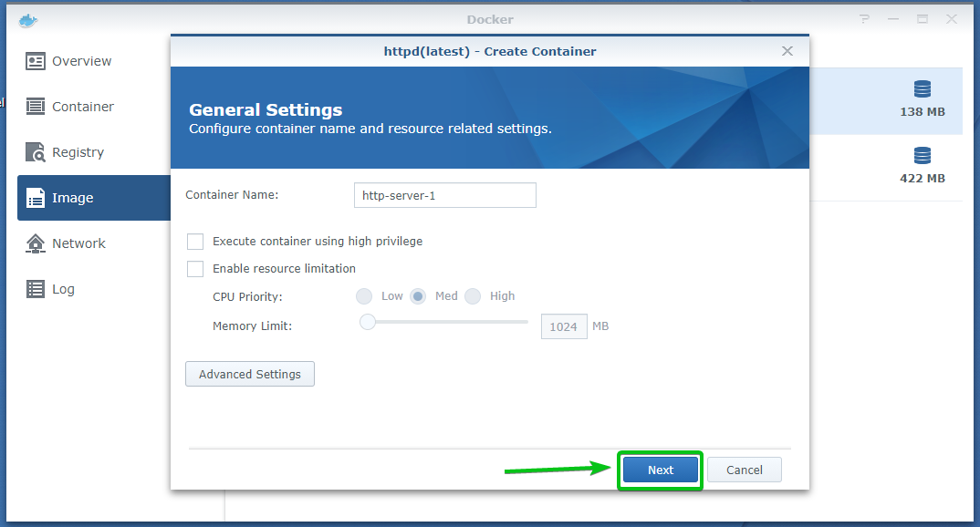The image size is (980, 527).
Task: Click the Memory Limit 1024 MB field
Action: coord(564,326)
